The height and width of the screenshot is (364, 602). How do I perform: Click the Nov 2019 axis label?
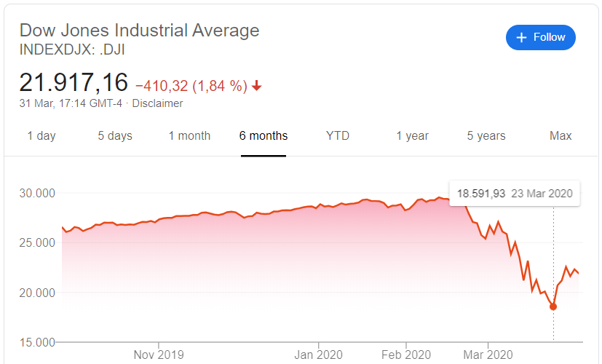point(159,355)
